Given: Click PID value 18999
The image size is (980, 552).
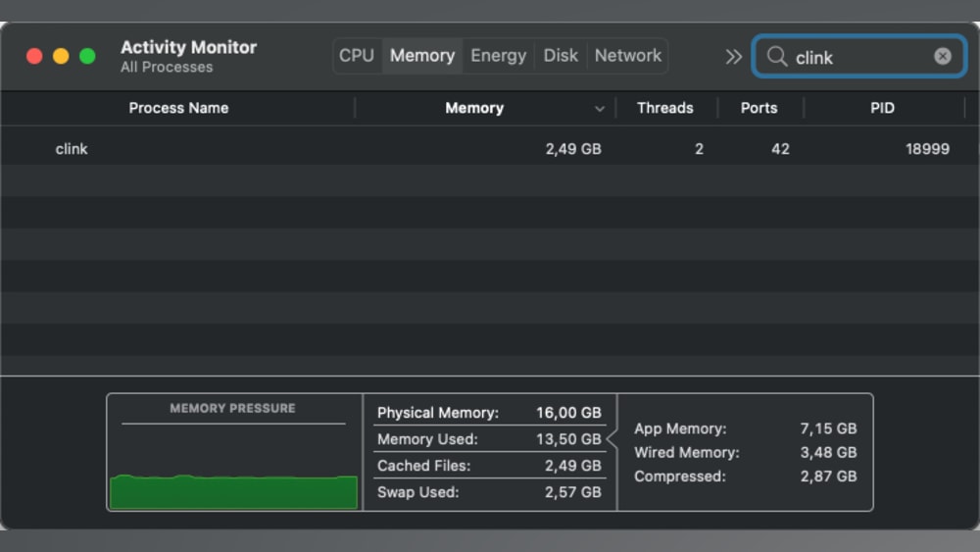Looking at the screenshot, I should pos(927,149).
